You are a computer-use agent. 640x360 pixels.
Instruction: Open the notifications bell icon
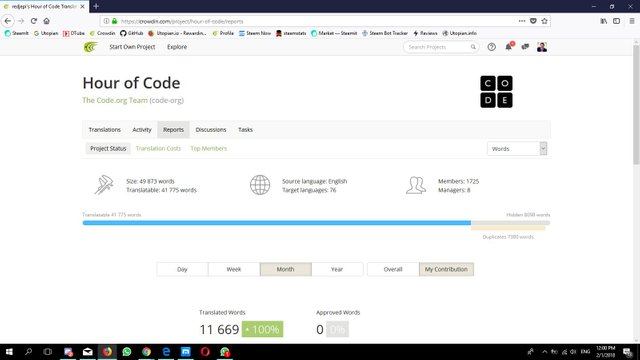509,47
